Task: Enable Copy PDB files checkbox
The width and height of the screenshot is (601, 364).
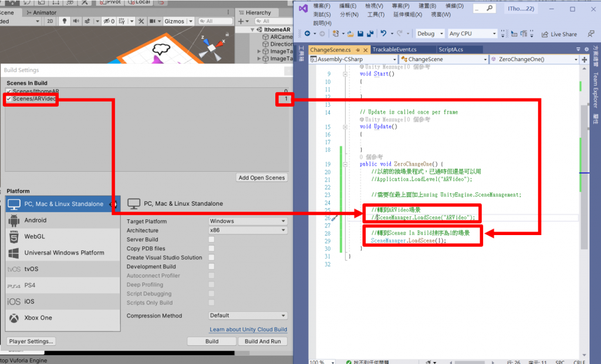Action: point(211,249)
